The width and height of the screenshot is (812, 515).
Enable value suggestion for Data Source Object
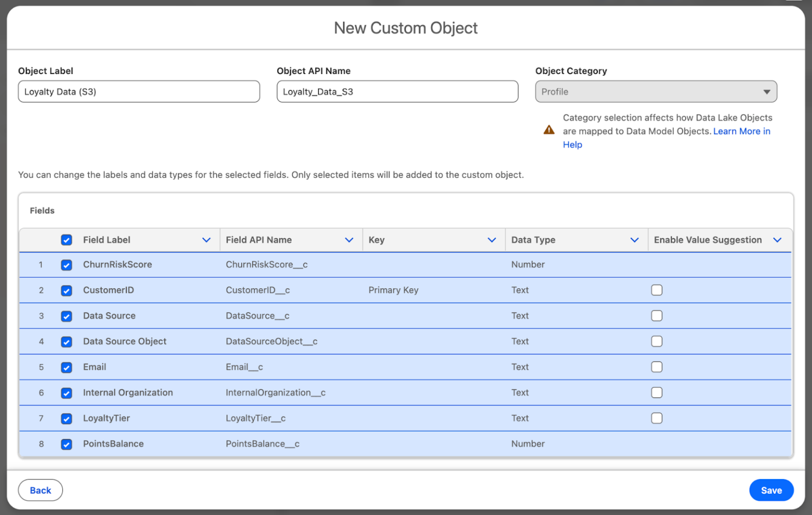[x=657, y=341]
